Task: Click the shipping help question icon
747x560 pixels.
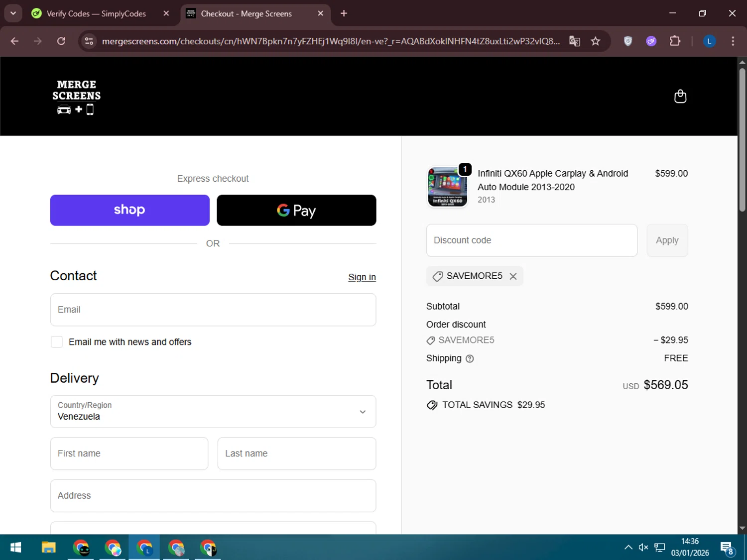Action: (x=470, y=358)
